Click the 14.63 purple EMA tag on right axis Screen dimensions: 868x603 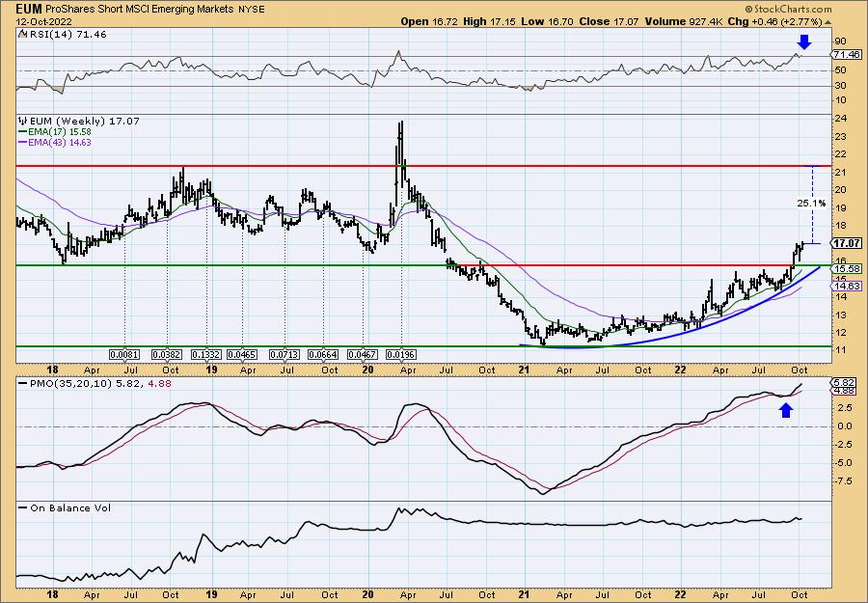847,286
